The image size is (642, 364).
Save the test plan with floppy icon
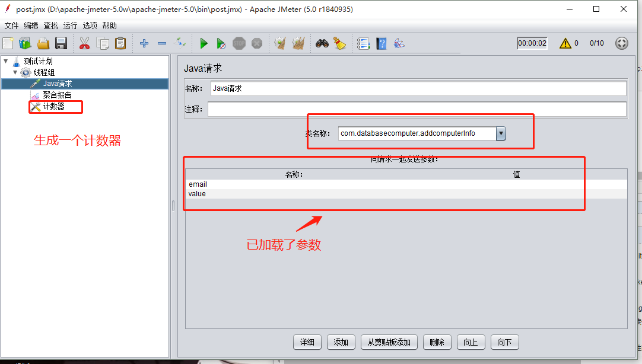click(x=61, y=43)
